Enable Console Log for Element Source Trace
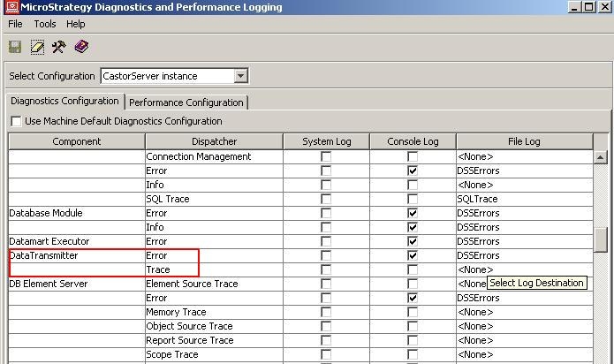 click(413, 284)
